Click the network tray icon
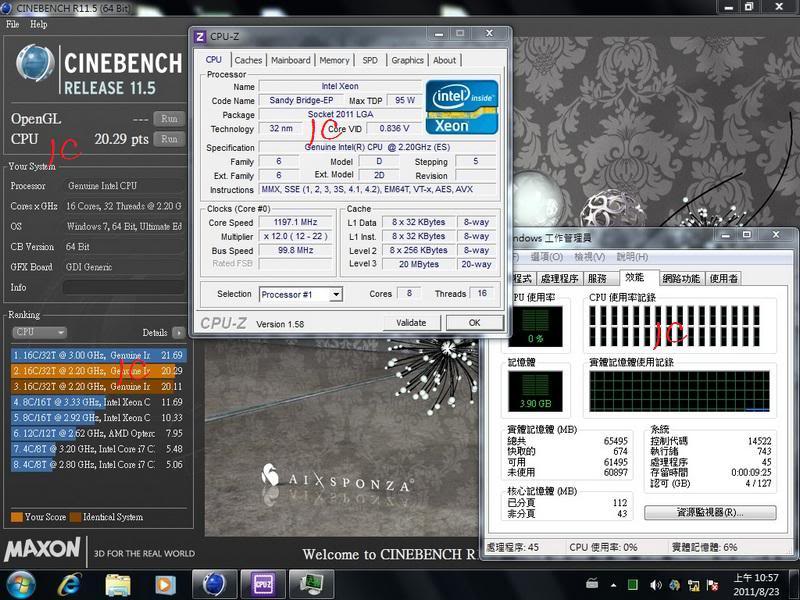The width and height of the screenshot is (800, 600). 693,585
